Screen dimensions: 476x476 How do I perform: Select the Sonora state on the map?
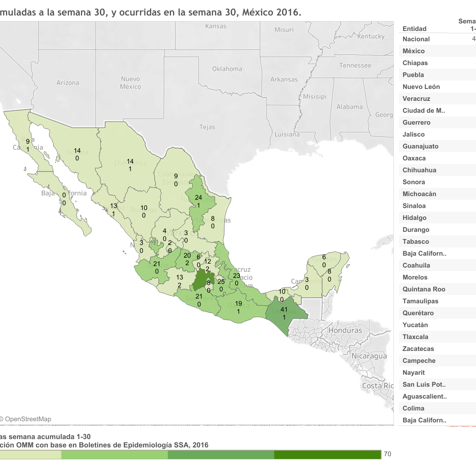tap(77, 154)
